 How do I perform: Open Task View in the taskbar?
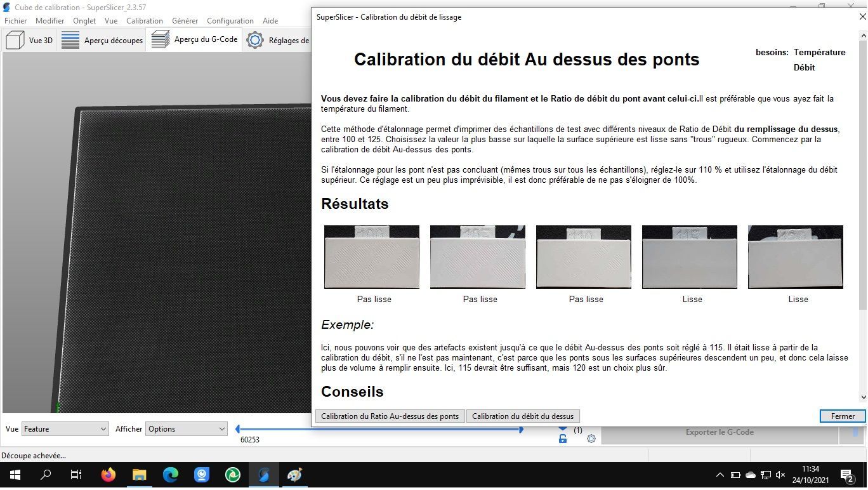click(x=76, y=475)
